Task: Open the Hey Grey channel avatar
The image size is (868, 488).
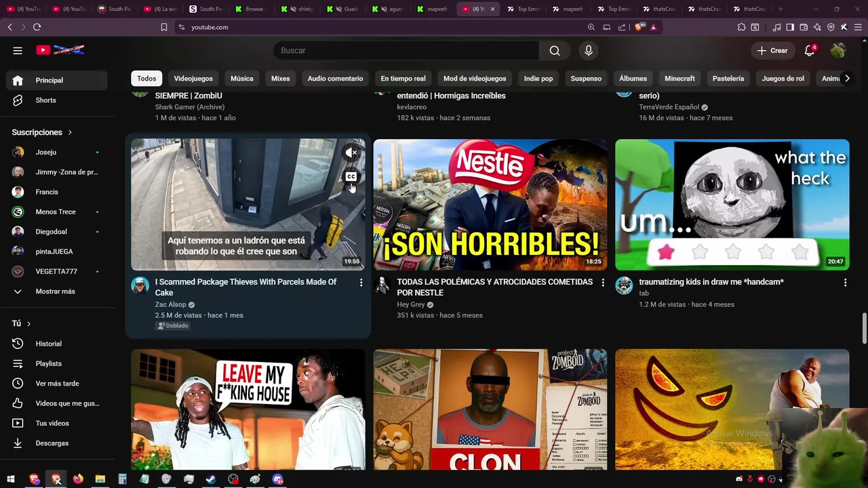Action: tap(382, 285)
